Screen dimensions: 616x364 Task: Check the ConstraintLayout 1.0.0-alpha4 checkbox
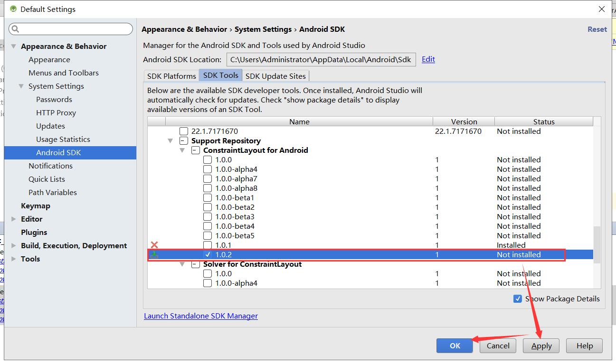(x=208, y=169)
